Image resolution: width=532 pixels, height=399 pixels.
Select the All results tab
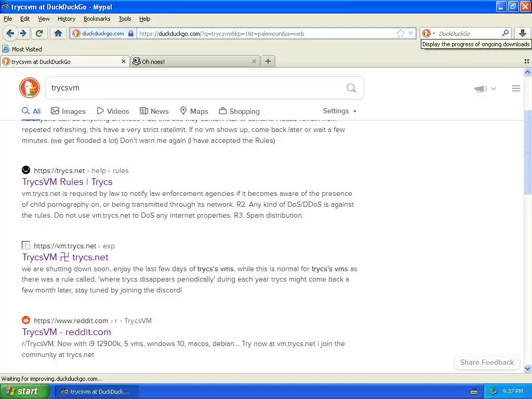pyautogui.click(x=31, y=111)
